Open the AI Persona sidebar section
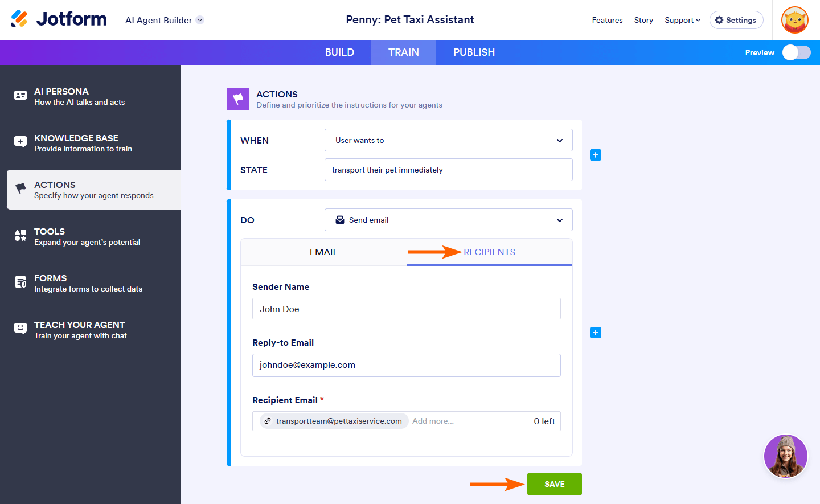The height and width of the screenshot is (504, 820). [79, 96]
